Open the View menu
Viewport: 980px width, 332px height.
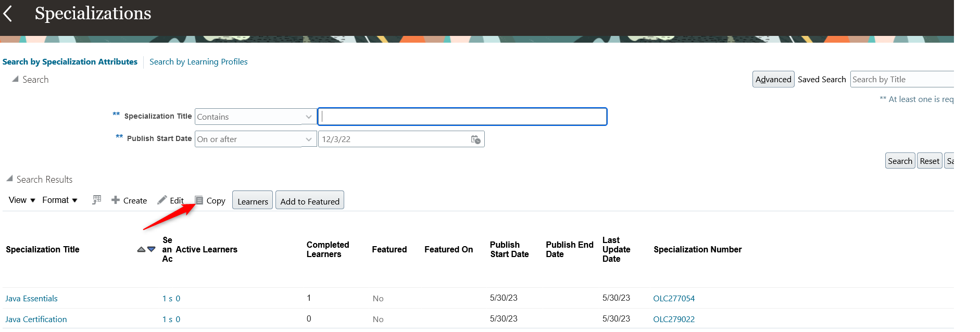coord(22,200)
